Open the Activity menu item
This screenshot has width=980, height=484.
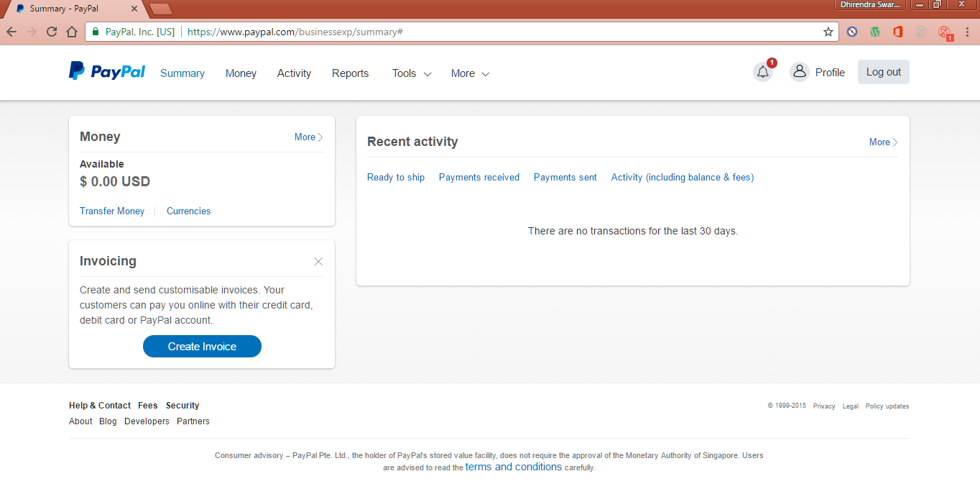coord(294,73)
